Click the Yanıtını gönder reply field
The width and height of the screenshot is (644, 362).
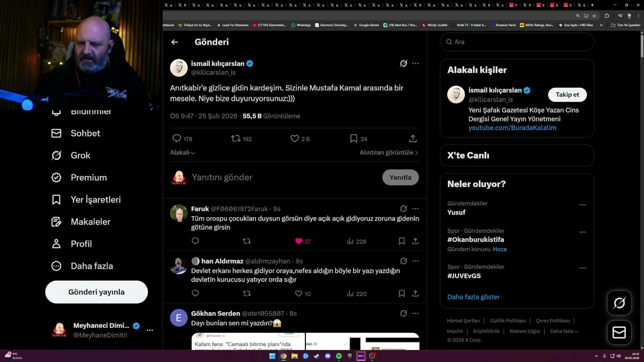[x=284, y=177]
